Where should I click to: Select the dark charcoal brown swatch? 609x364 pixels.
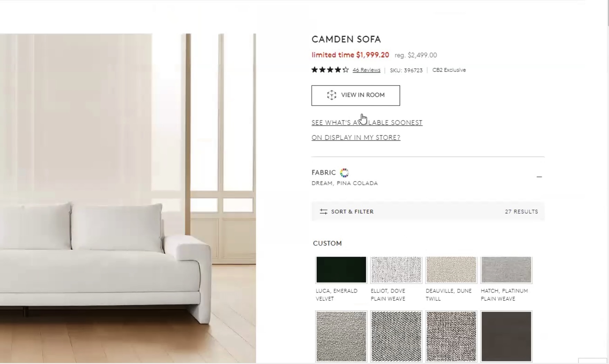pyautogui.click(x=506, y=336)
